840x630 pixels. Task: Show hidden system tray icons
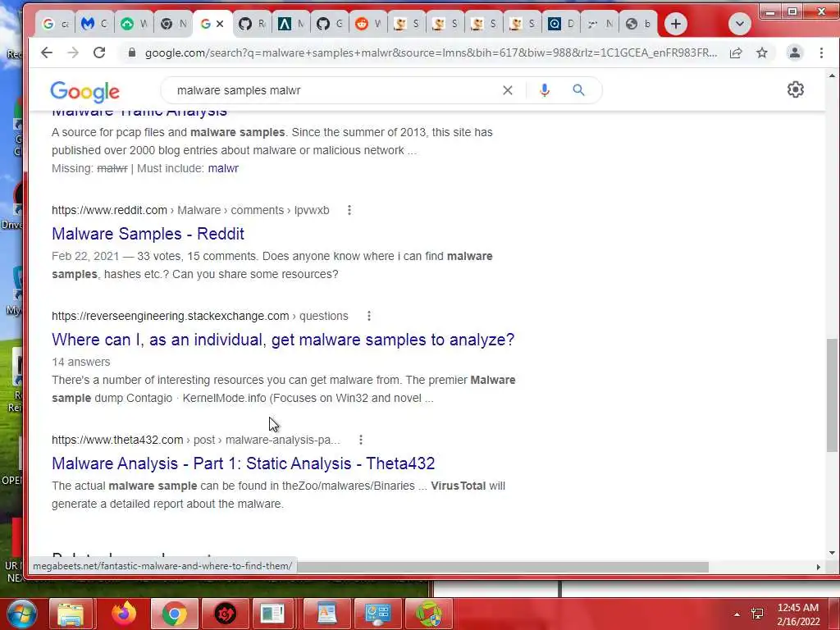737,614
